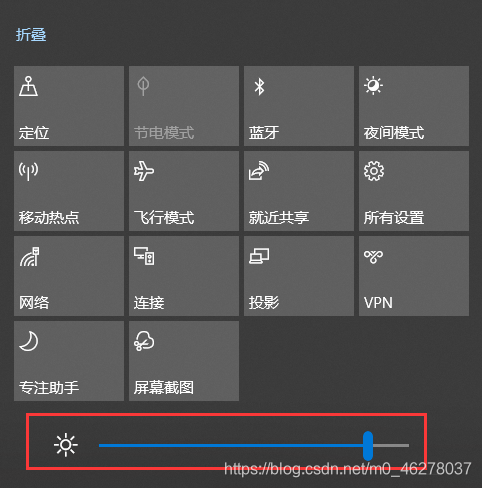
Task: Toggle the 夜间模式 night light tile
Action: [414, 106]
